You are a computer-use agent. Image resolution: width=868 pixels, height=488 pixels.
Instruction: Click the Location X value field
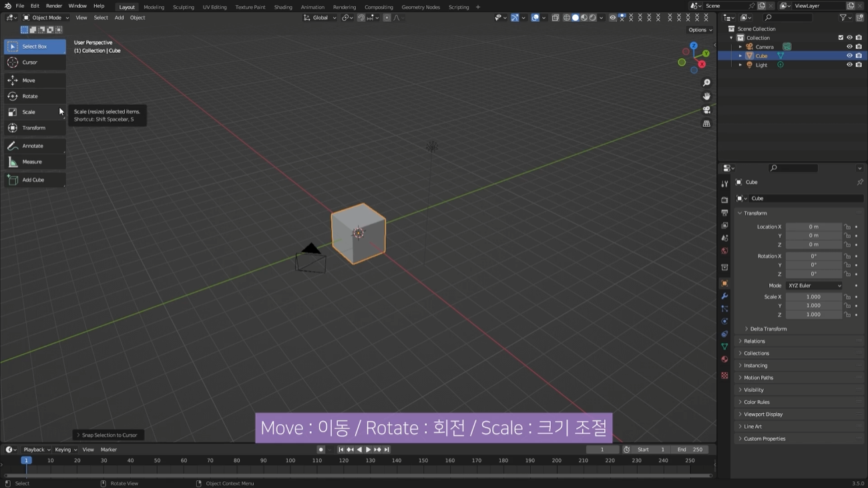(x=813, y=227)
